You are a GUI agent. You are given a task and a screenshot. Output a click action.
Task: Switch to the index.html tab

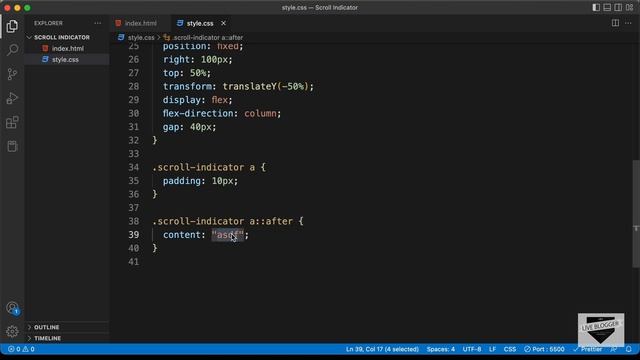tap(140, 23)
